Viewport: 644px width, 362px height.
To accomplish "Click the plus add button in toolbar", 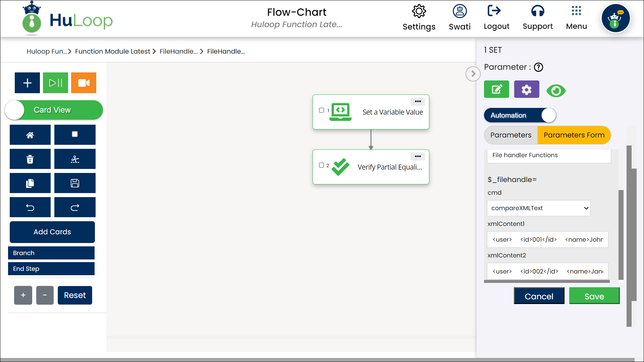I will click(x=27, y=83).
